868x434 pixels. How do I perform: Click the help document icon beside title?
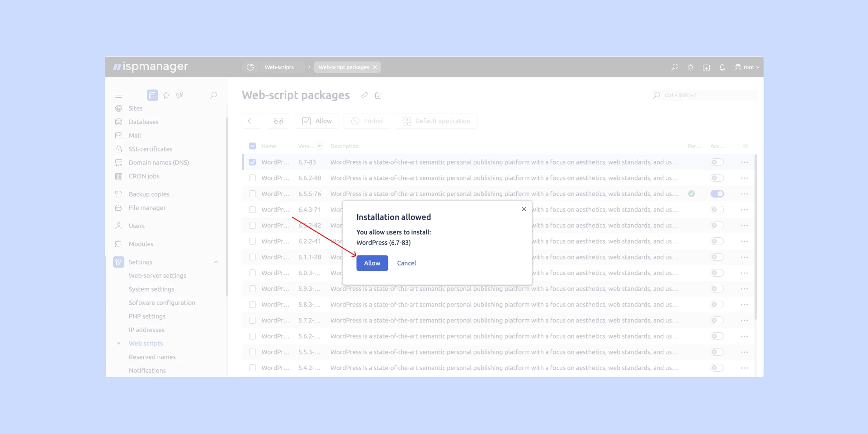click(378, 95)
